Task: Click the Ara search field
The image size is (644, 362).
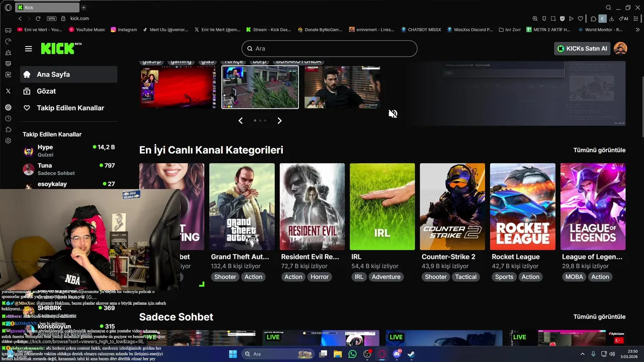Action: [330, 48]
